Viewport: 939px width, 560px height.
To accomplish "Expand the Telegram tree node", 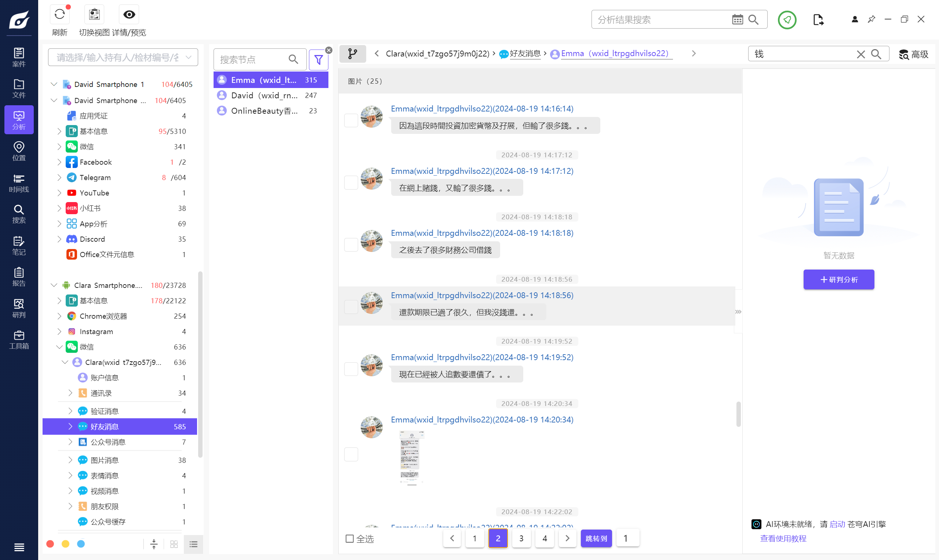I will pos(59,177).
